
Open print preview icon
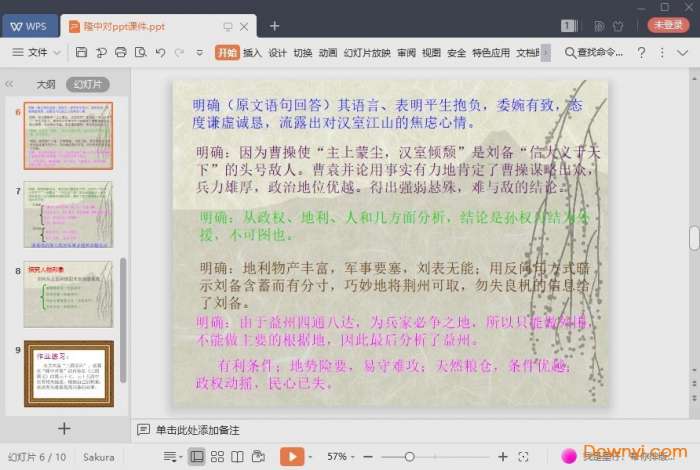pyautogui.click(x=141, y=53)
